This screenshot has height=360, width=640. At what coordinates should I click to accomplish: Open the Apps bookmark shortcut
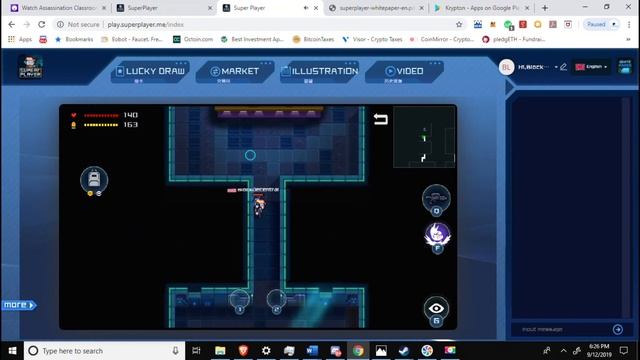20,39
